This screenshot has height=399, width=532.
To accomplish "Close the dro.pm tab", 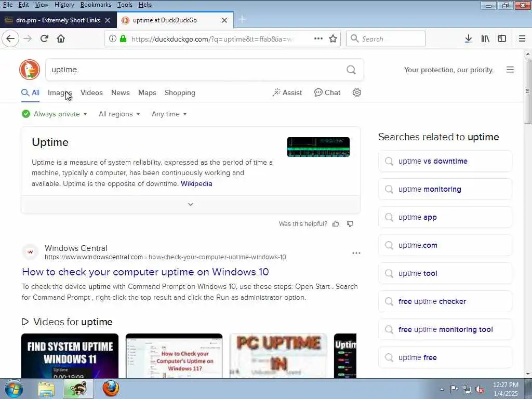I will point(108,20).
